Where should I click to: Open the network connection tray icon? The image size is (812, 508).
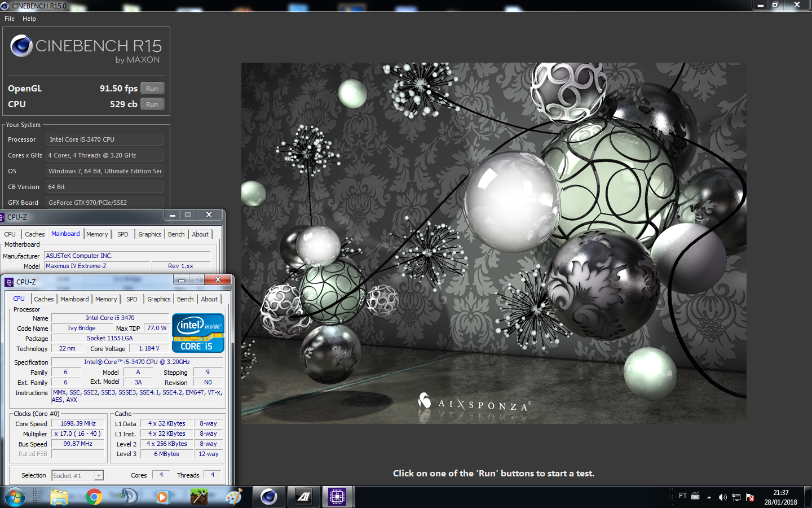(736, 497)
